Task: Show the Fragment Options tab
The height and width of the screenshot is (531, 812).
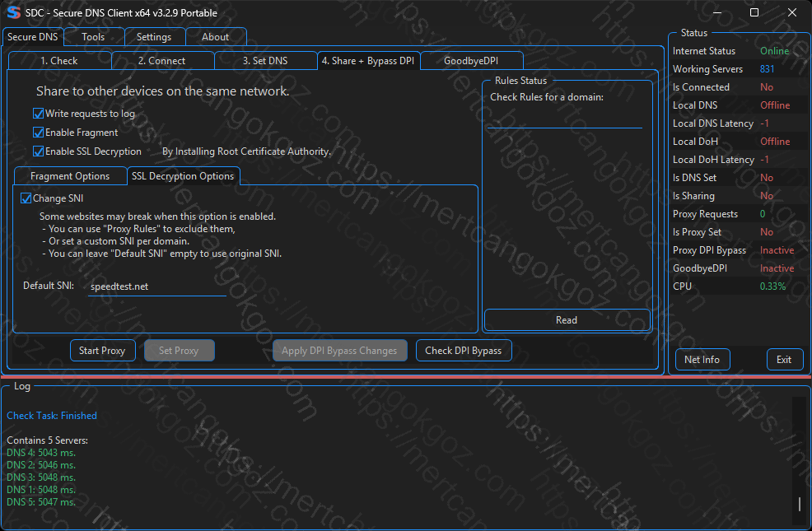Action: click(70, 176)
